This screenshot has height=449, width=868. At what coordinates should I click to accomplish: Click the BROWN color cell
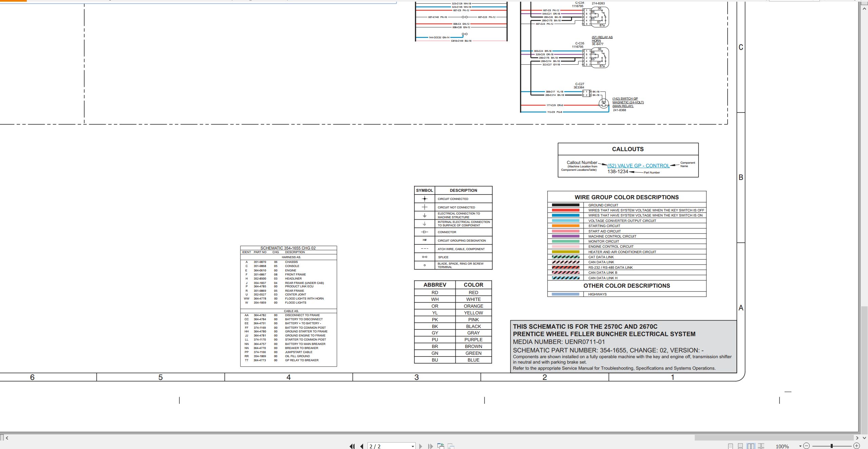pyautogui.click(x=473, y=346)
